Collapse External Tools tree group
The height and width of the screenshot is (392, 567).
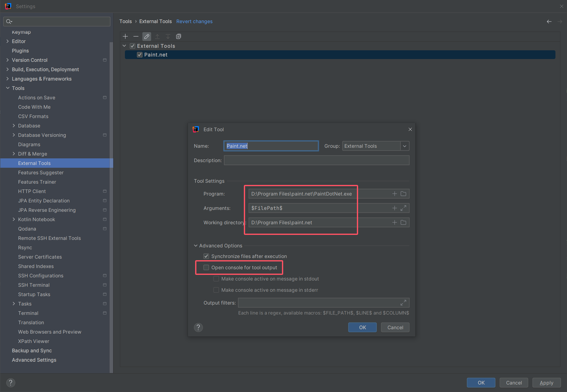[124, 46]
